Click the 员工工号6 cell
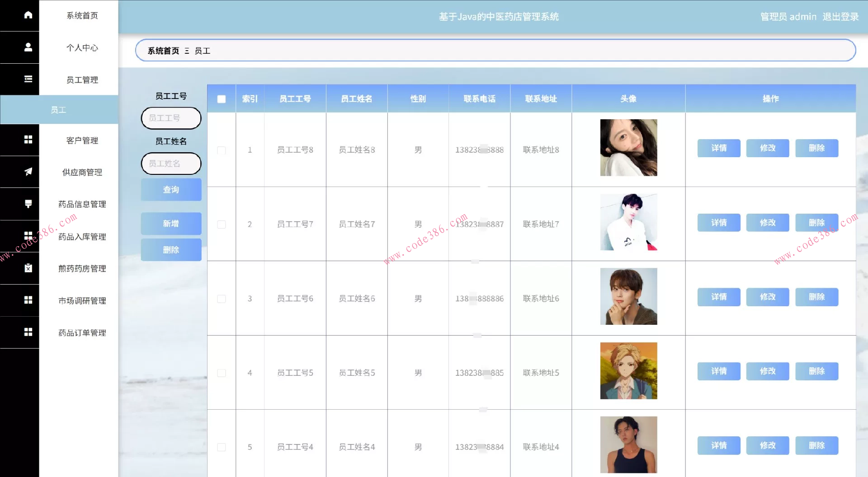Viewport: 868px width, 477px height. coord(295,299)
